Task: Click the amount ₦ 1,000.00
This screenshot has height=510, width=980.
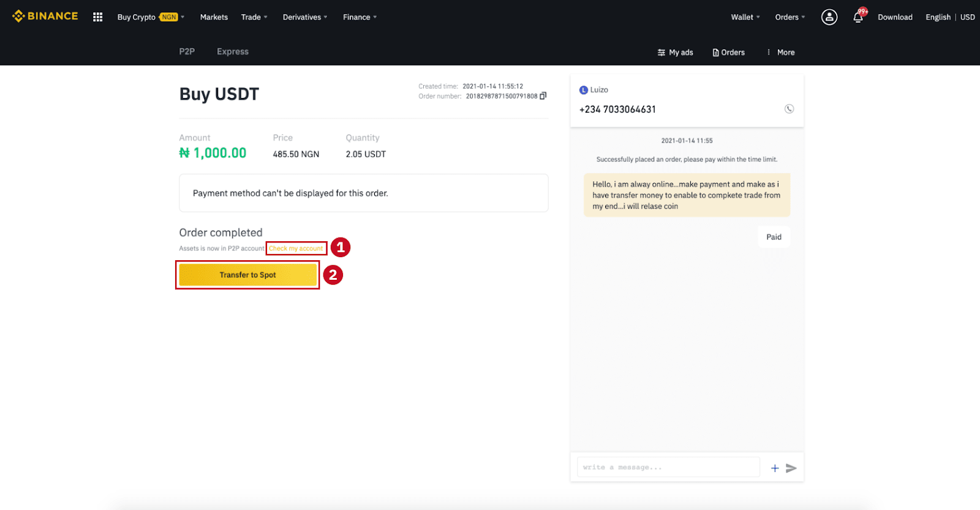Action: pos(213,153)
